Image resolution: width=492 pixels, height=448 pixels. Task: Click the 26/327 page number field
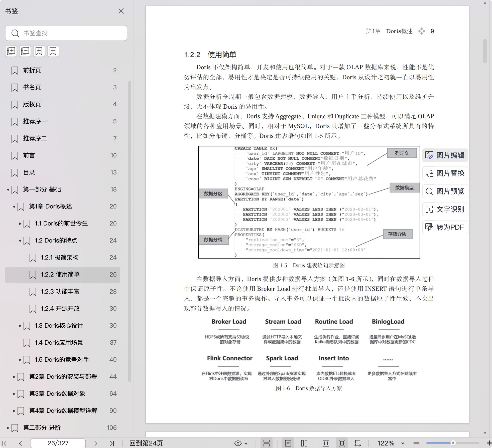pyautogui.click(x=58, y=443)
